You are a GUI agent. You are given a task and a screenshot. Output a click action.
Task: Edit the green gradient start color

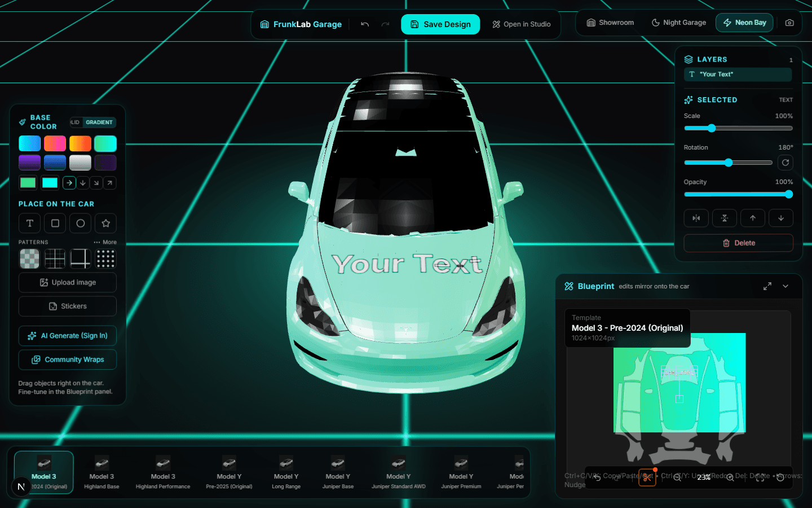(x=28, y=183)
